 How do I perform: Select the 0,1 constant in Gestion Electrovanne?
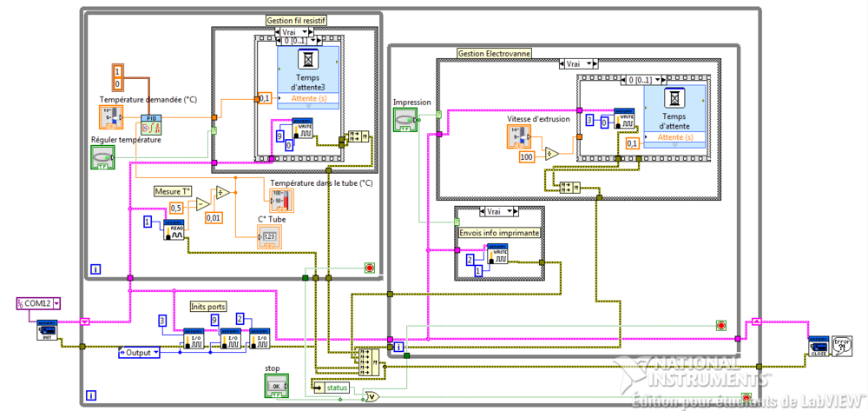(x=633, y=143)
